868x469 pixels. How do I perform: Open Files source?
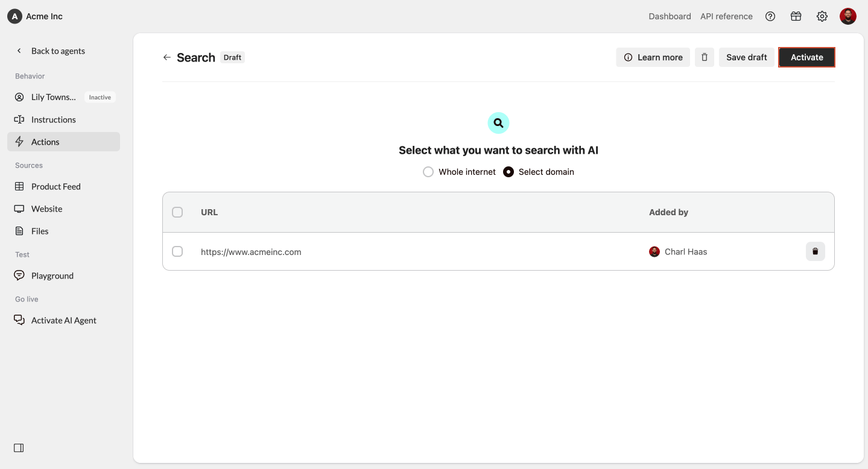(x=63, y=231)
